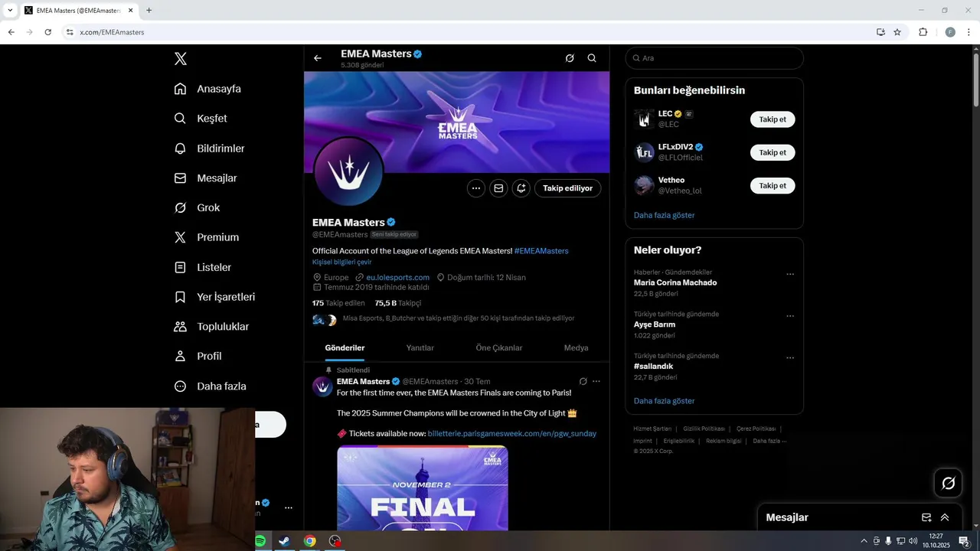
Task: Compose new message in Mesajlar drawer
Action: pyautogui.click(x=926, y=517)
